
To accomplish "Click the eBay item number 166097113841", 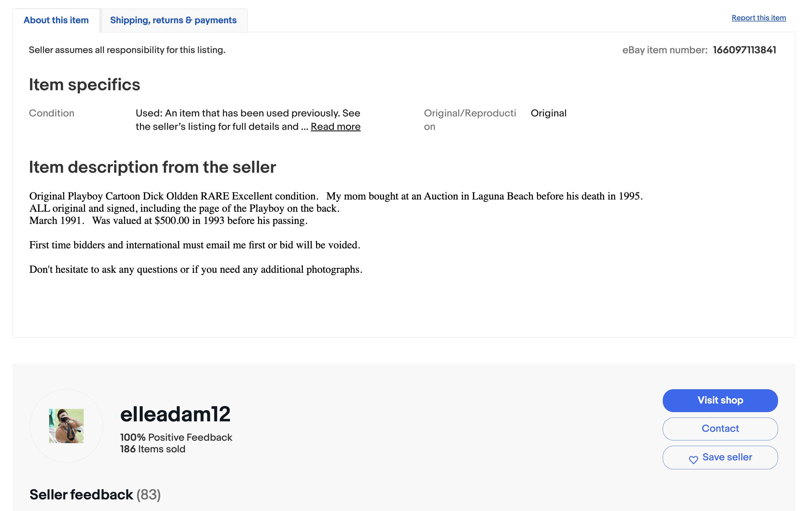I will 744,50.
